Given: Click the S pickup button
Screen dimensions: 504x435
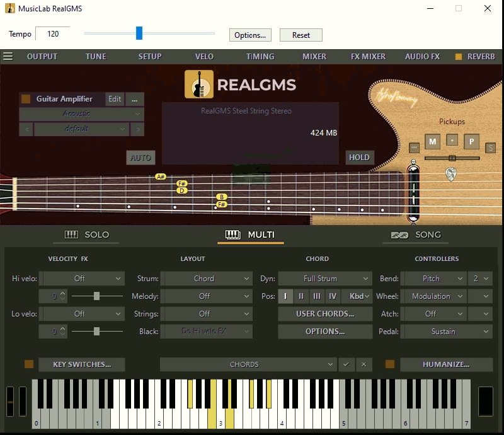Looking at the screenshot, I should tap(490, 148).
